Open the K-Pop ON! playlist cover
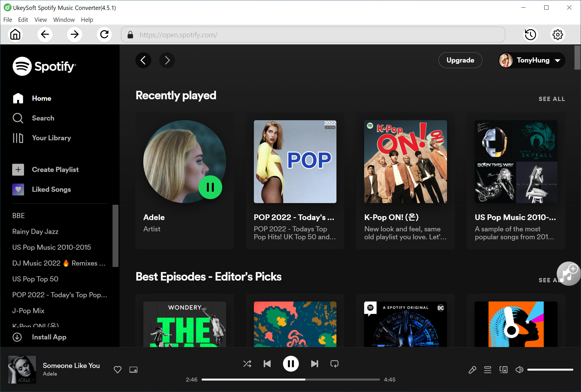This screenshot has width=581, height=392. coord(405,161)
